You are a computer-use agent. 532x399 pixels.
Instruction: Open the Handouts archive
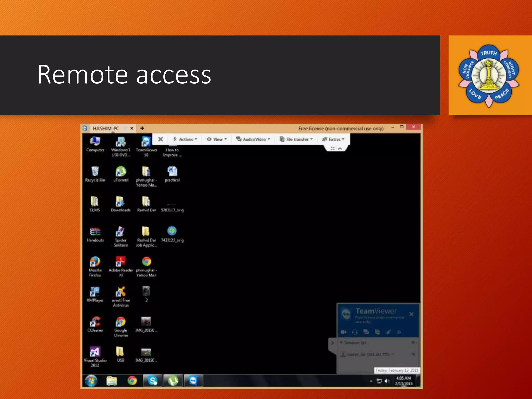pos(95,235)
